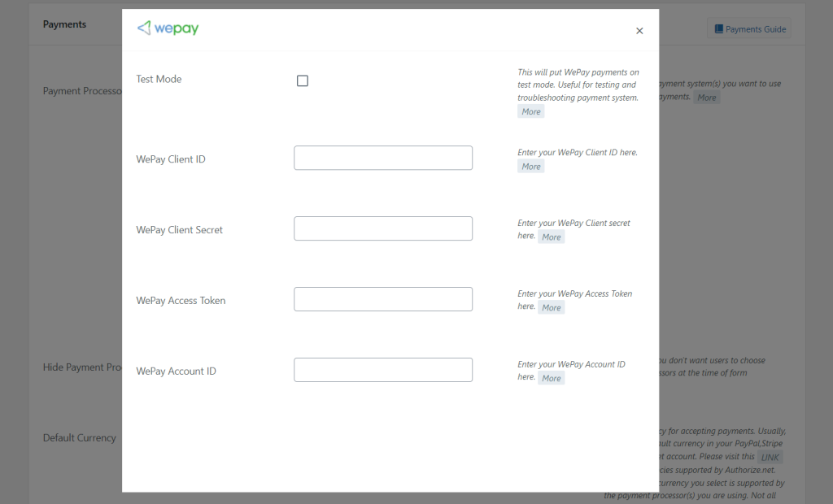Click the Test Mode label

coord(159,79)
